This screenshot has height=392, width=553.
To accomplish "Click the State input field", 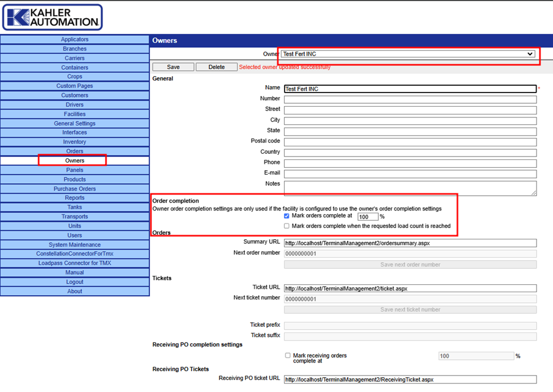I will (410, 132).
